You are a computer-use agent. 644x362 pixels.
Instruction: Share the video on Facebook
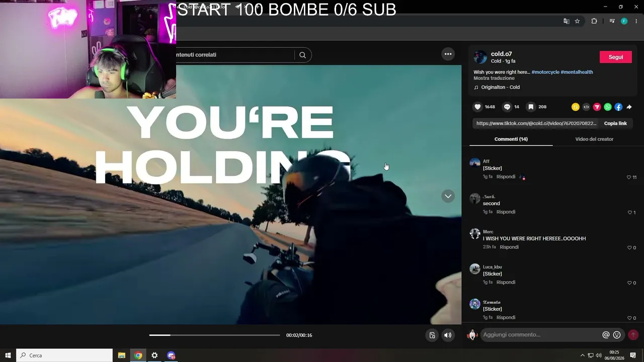click(x=618, y=107)
